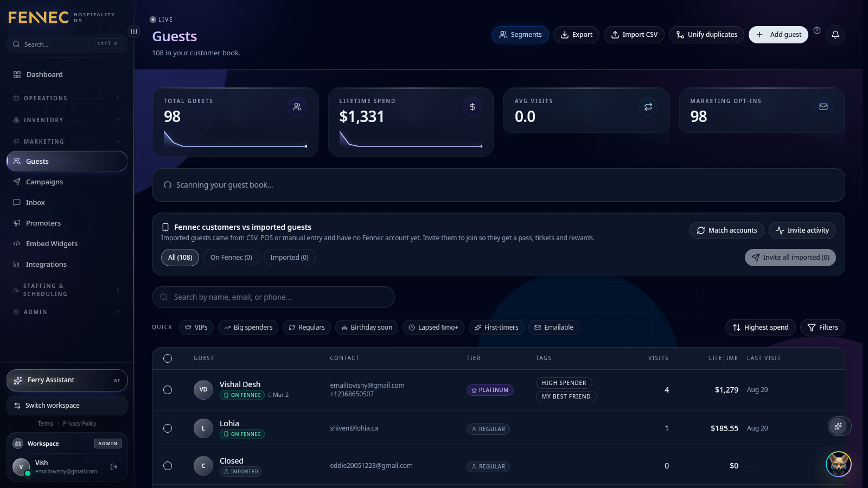Open the fox mascot chat avatar
The width and height of the screenshot is (868, 488).
coord(839,464)
